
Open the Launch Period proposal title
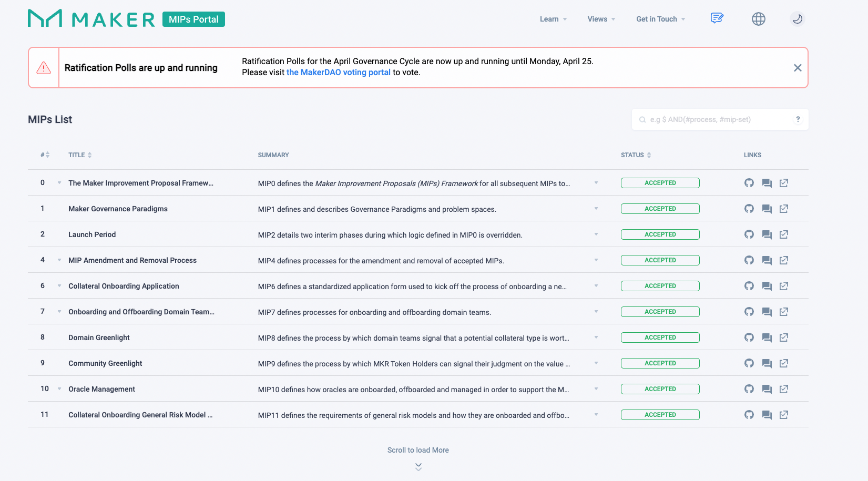tap(92, 234)
